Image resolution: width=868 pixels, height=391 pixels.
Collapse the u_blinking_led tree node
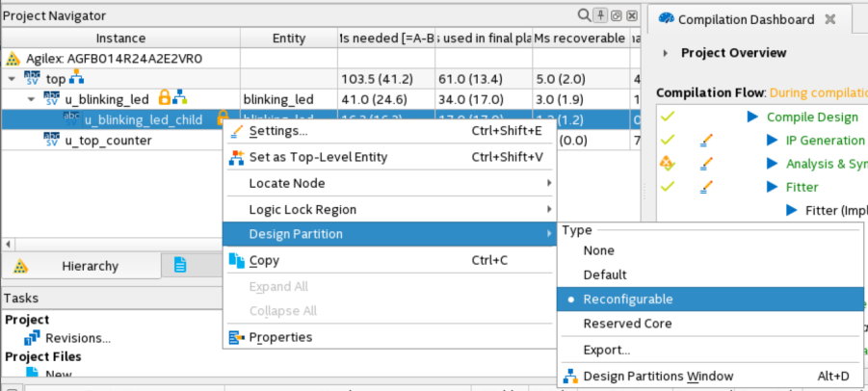pyautogui.click(x=31, y=99)
